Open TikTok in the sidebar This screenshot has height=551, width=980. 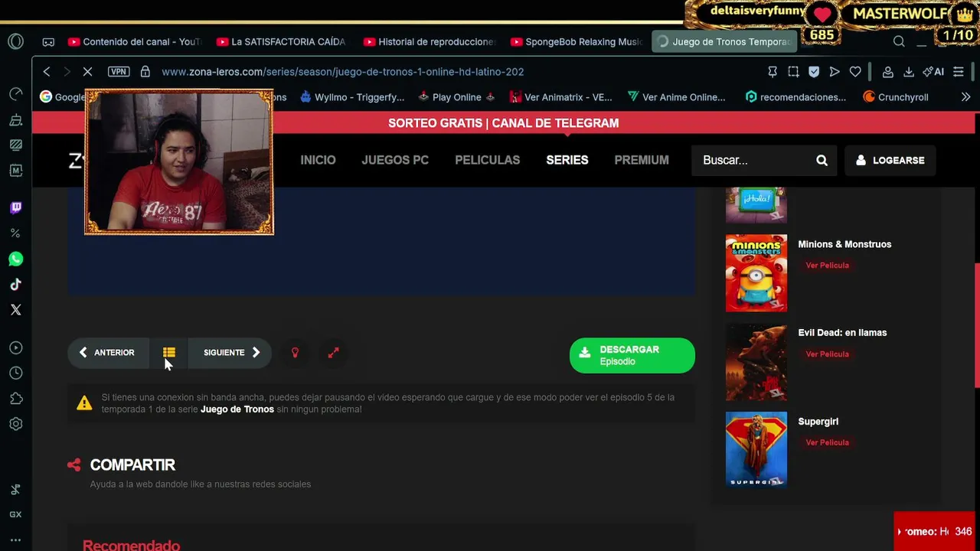point(16,285)
